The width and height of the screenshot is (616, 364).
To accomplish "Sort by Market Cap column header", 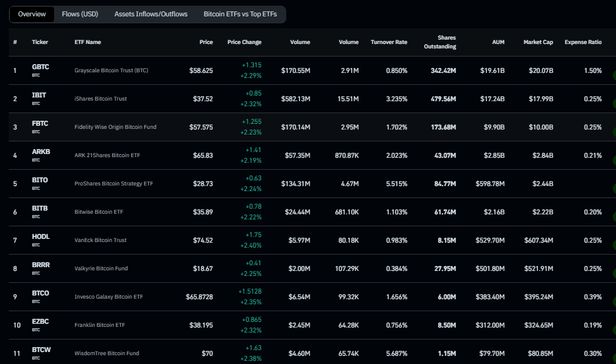I will (x=538, y=42).
